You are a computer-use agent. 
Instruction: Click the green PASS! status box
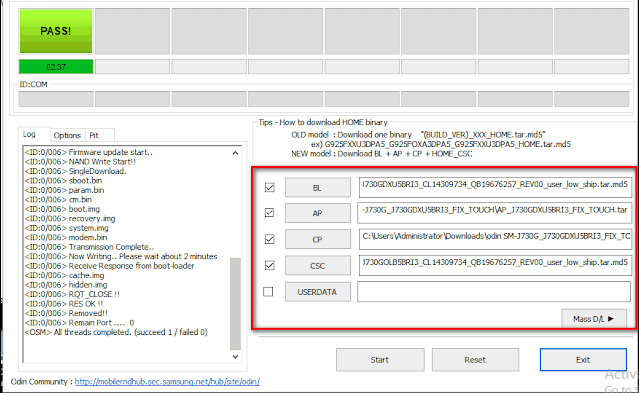56,31
